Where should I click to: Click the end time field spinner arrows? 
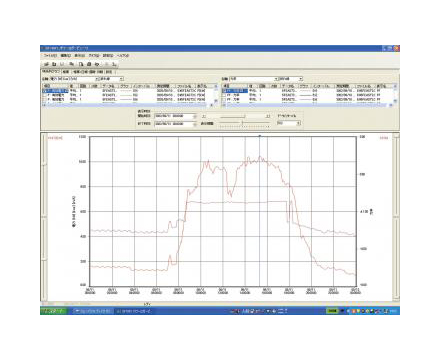(x=195, y=124)
